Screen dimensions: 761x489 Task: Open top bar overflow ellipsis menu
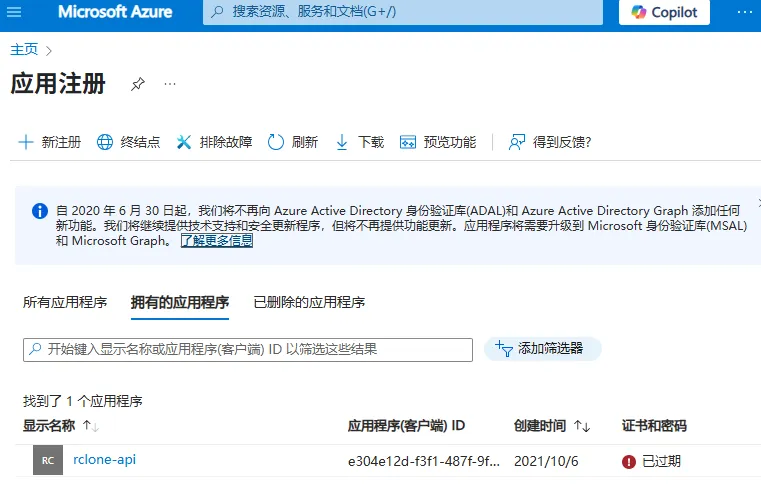(x=744, y=12)
